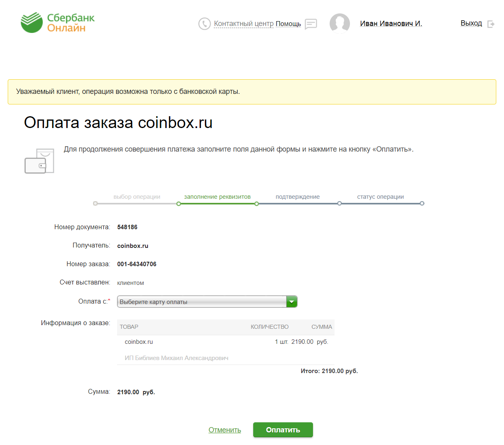Open the Выберите карту оплаты dropdown
Image resolution: width=504 pixels, height=445 pixels.
point(207,302)
